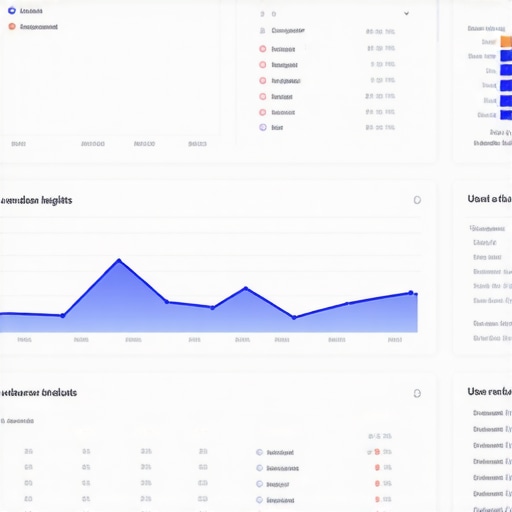Select the second red circle in the top list
This screenshot has width=512, height=512.
point(263,65)
